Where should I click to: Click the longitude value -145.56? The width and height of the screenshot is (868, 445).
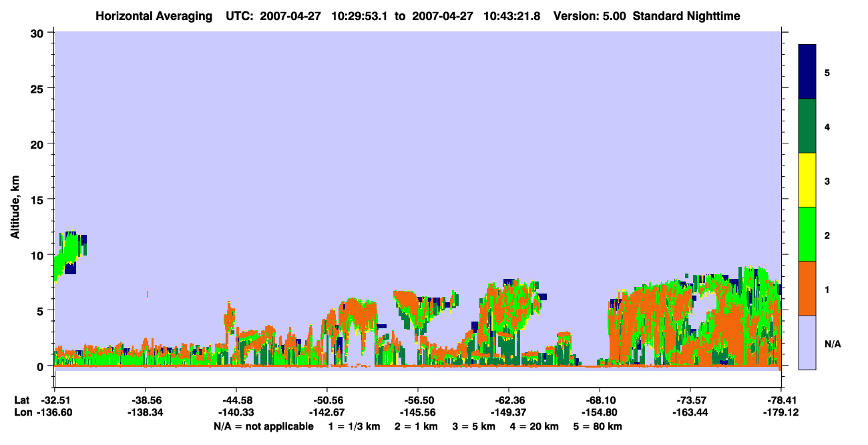pyautogui.click(x=417, y=412)
